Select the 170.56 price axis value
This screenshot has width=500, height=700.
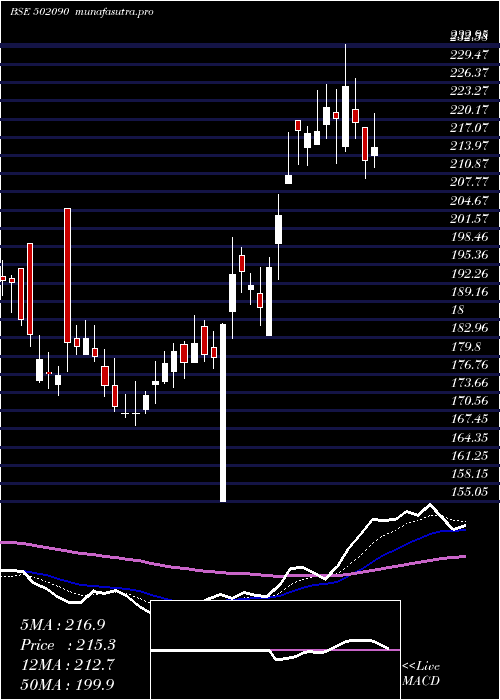[x=470, y=402]
